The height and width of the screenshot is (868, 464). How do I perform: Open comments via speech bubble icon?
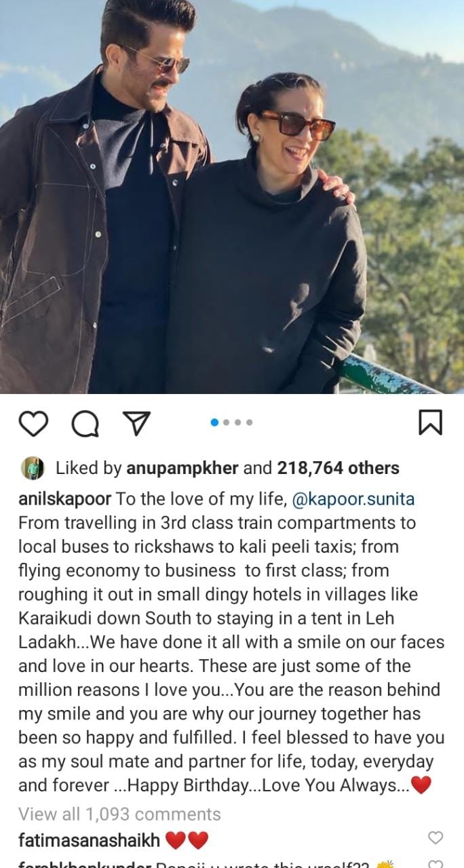coord(85,424)
